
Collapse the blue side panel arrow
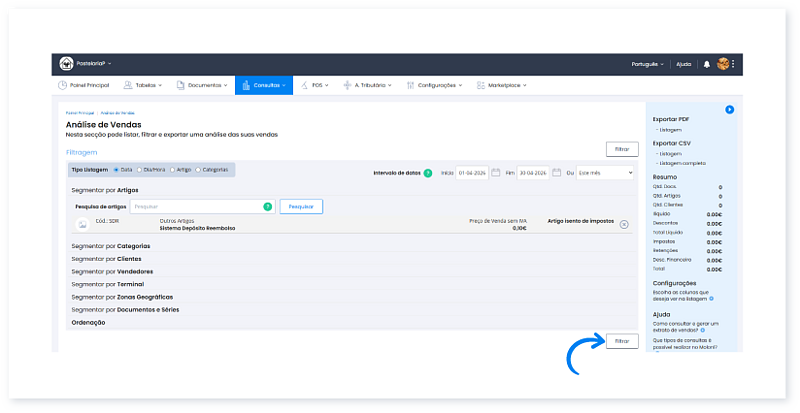click(x=730, y=109)
